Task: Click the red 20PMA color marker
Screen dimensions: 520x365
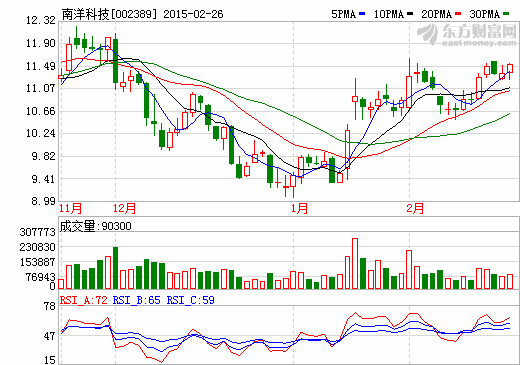Action: pos(458,14)
